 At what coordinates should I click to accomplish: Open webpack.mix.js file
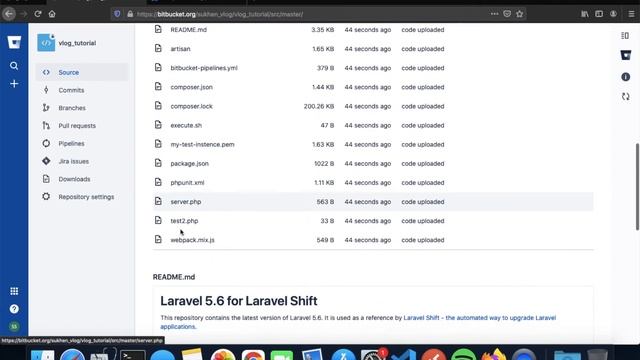[x=192, y=240]
